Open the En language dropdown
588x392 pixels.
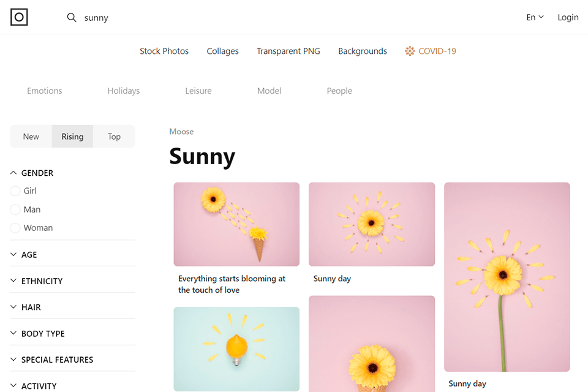point(535,17)
